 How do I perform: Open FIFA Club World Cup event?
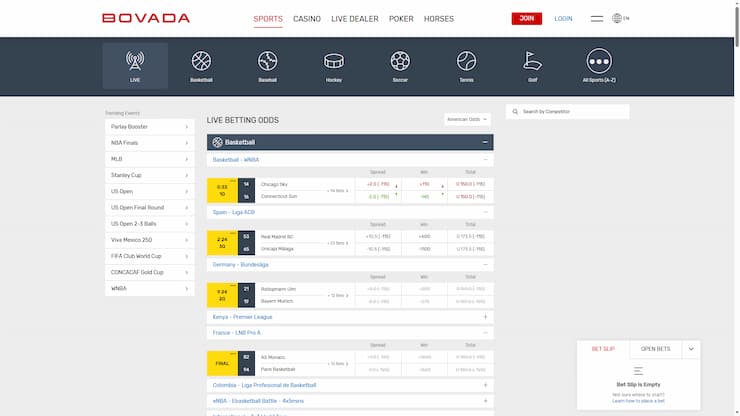pos(150,256)
